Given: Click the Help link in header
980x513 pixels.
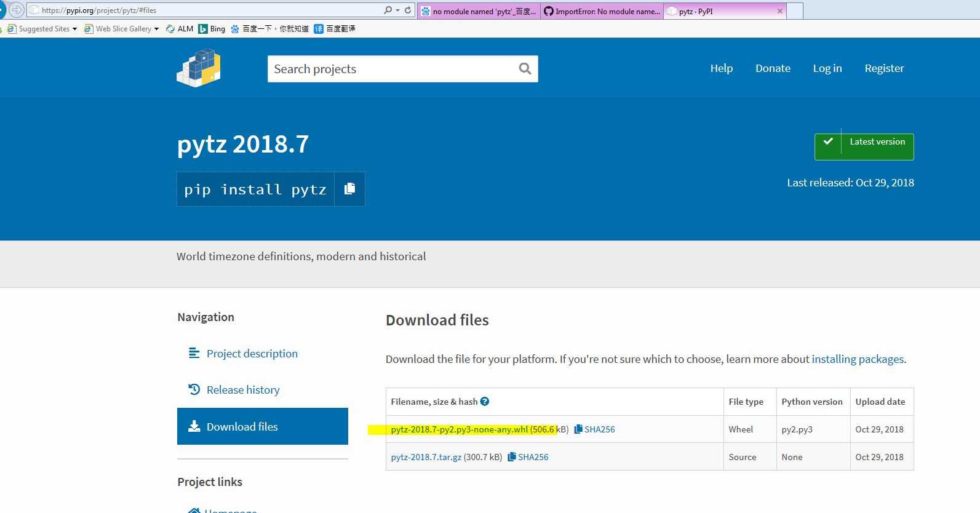Looking at the screenshot, I should [721, 68].
